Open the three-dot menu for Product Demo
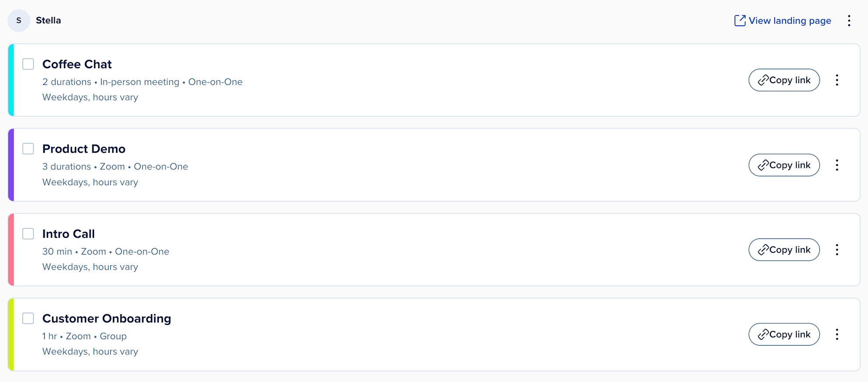Screen dimensions: 868x382 (837, 165)
